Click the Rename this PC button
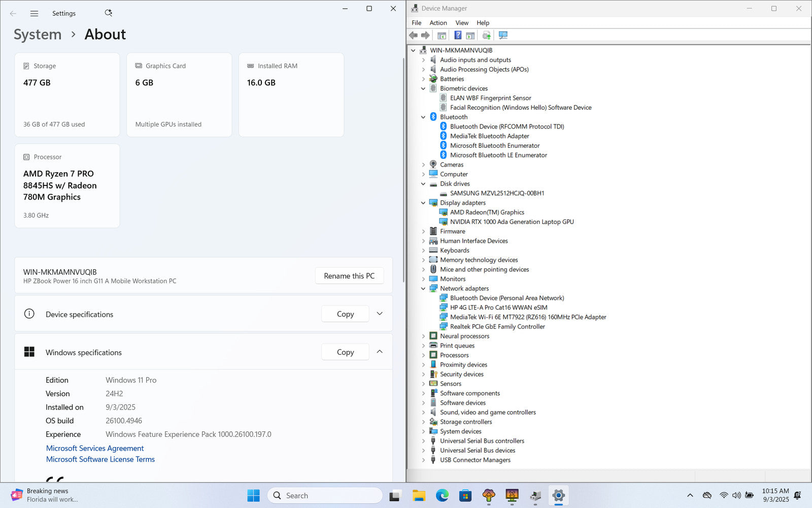Screen dimensions: 812x508 pos(349,276)
